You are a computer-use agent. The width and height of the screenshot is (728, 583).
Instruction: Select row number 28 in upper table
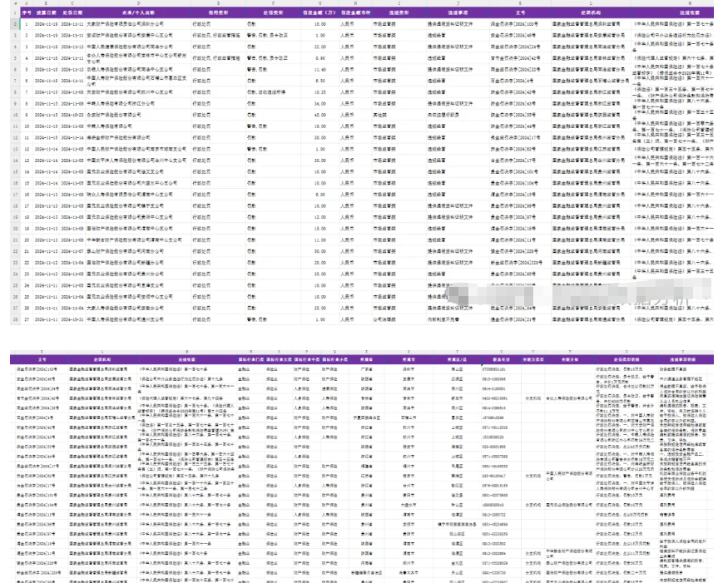(15, 319)
